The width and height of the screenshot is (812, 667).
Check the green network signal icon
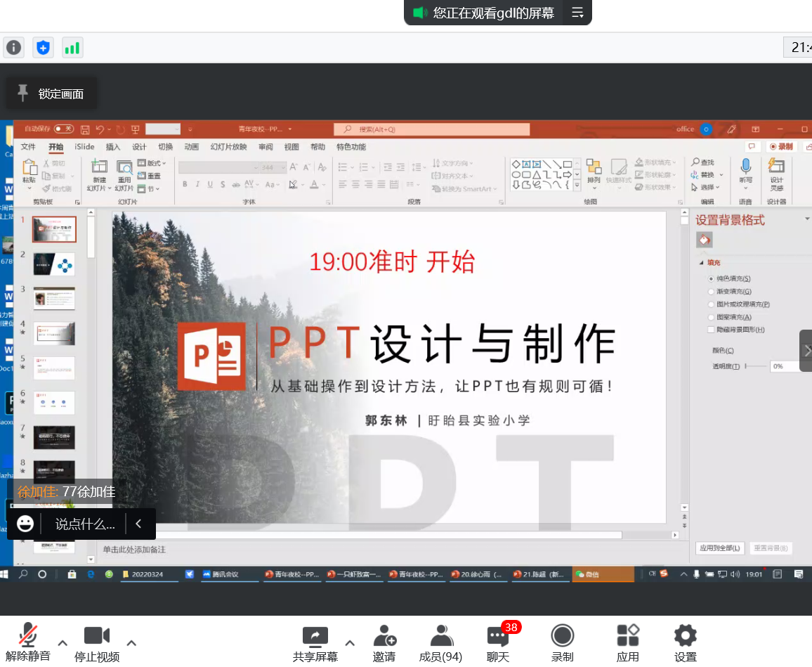pyautogui.click(x=72, y=48)
